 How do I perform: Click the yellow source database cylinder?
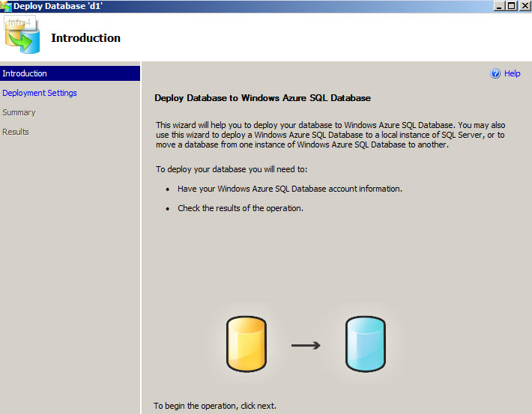[x=247, y=344]
